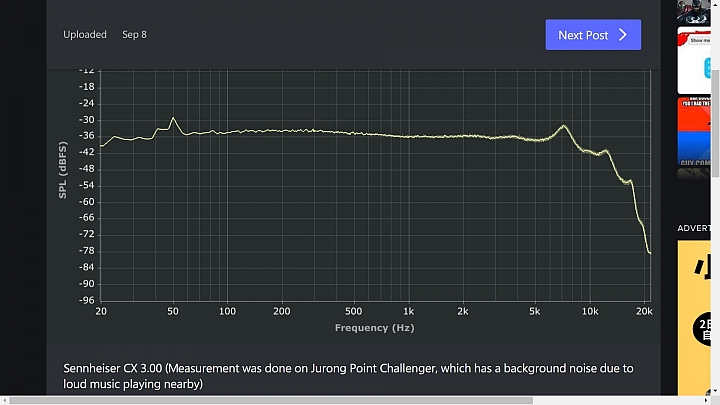
Task: Click the down arrow of vertical scrollbar
Action: pyautogui.click(x=715, y=391)
